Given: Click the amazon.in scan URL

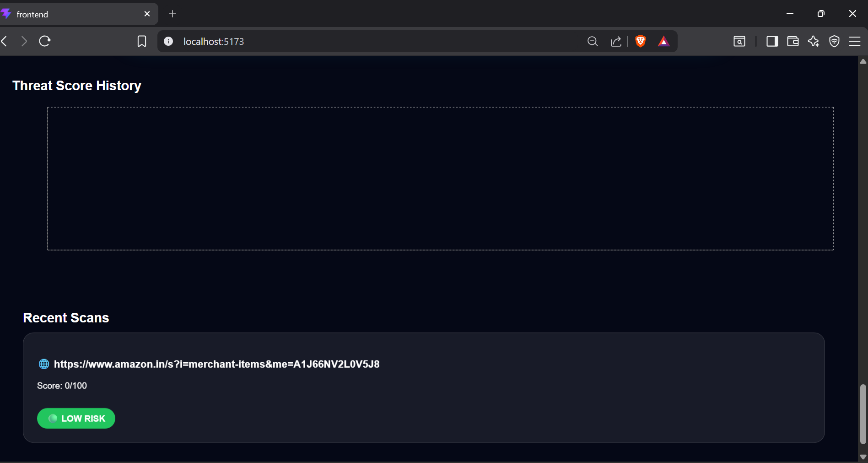Looking at the screenshot, I should pos(217,364).
